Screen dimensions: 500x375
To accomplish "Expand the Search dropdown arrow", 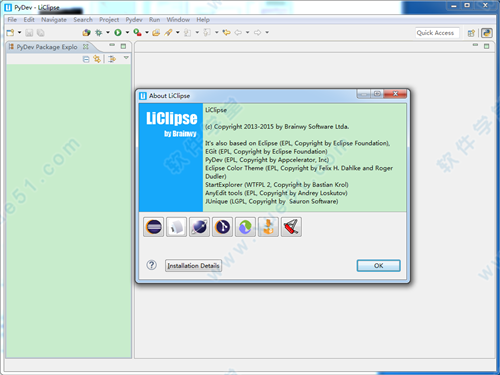I will pos(177,32).
